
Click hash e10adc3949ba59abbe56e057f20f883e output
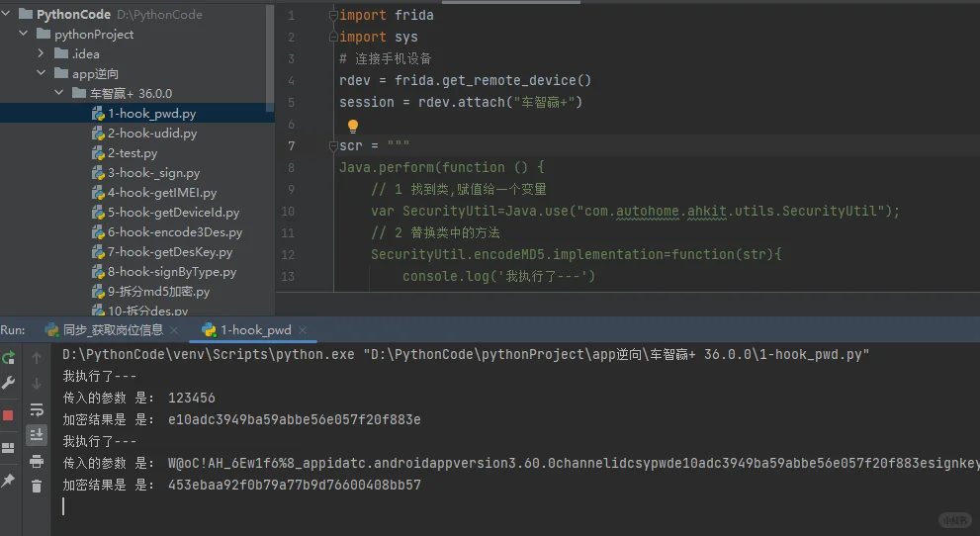295,420
